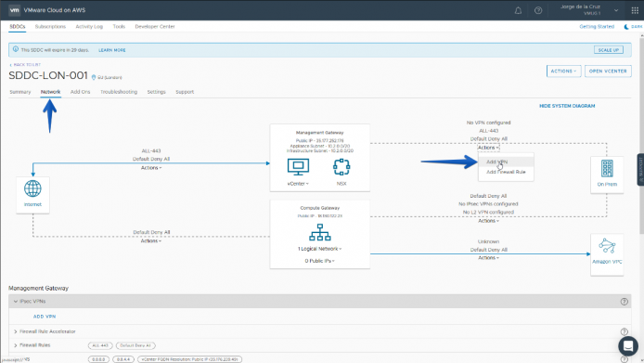Open Actions under No L2 VPN configured
Viewport: 644px width, 363px height.
point(488,221)
